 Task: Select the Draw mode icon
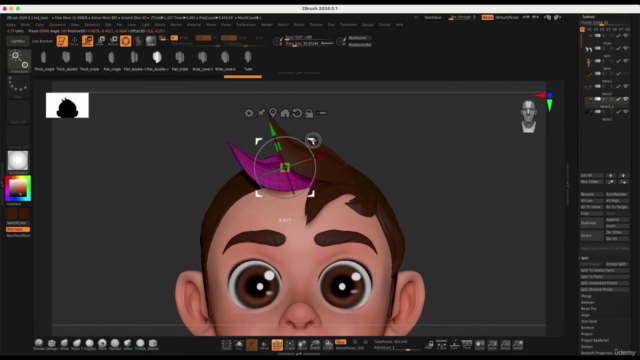point(75,41)
